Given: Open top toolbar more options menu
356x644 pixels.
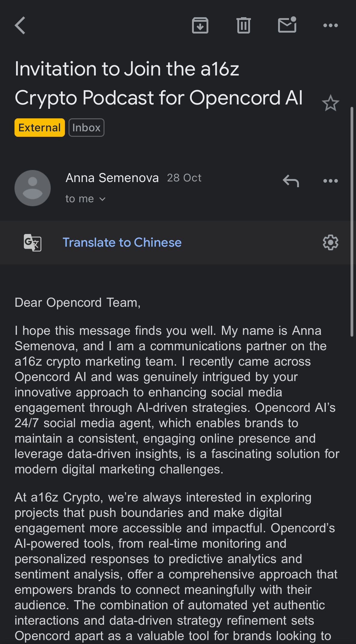Looking at the screenshot, I should pyautogui.click(x=330, y=25).
